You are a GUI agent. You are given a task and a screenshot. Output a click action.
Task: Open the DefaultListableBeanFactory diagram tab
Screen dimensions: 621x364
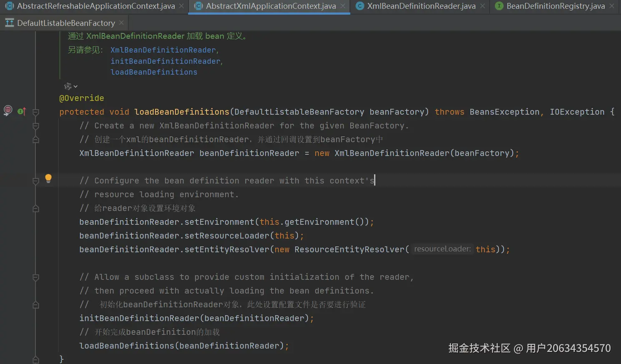click(x=66, y=23)
